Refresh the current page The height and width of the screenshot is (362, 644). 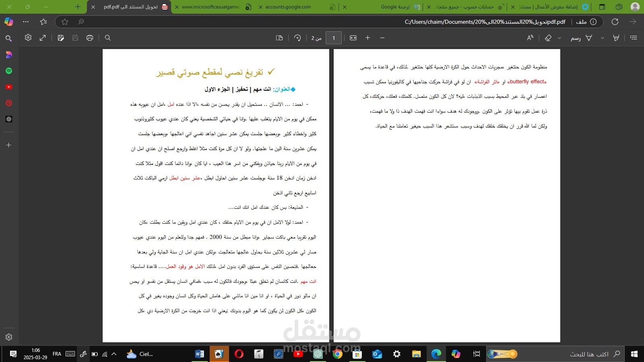click(x=615, y=22)
